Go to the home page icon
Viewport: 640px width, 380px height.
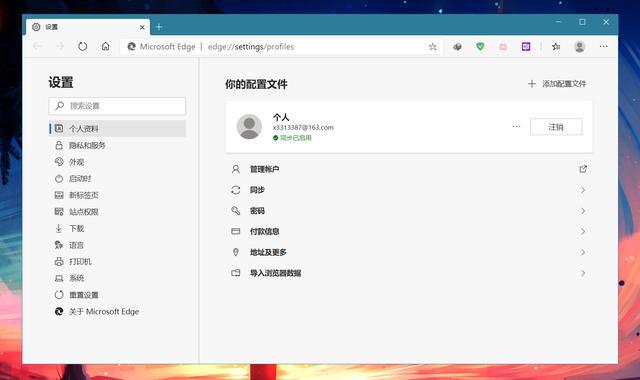[105, 46]
